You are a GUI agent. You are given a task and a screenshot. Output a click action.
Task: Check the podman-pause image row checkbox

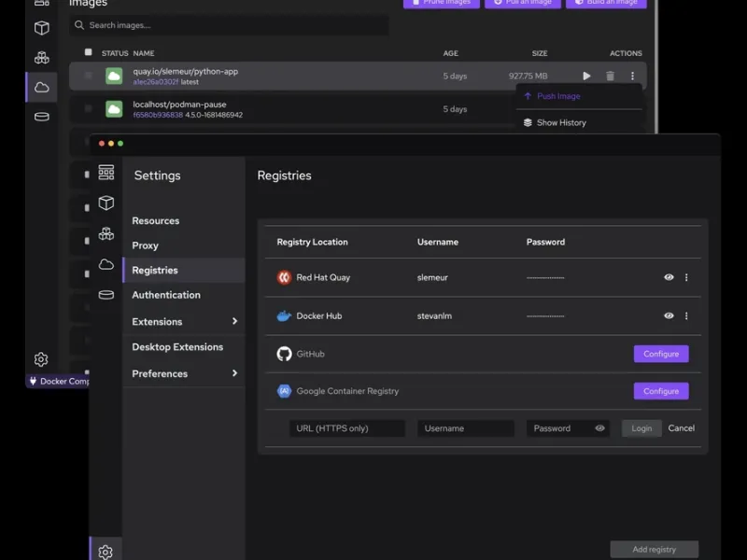(88, 108)
